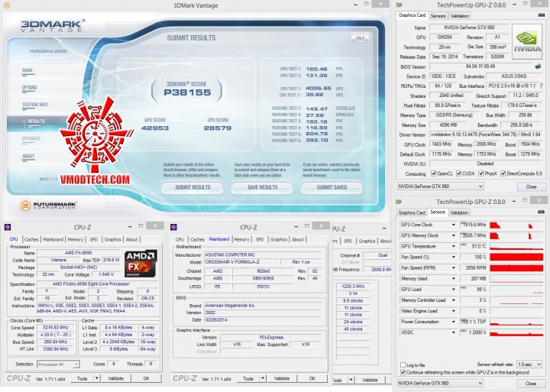
Task: Open the GPU Temperature sensor dropdown
Action: click(454, 246)
